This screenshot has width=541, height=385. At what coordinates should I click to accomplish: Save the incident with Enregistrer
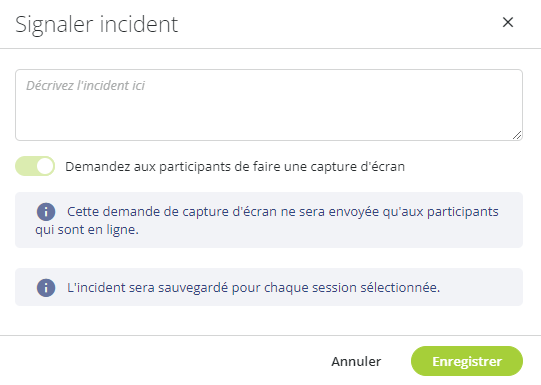click(x=467, y=361)
